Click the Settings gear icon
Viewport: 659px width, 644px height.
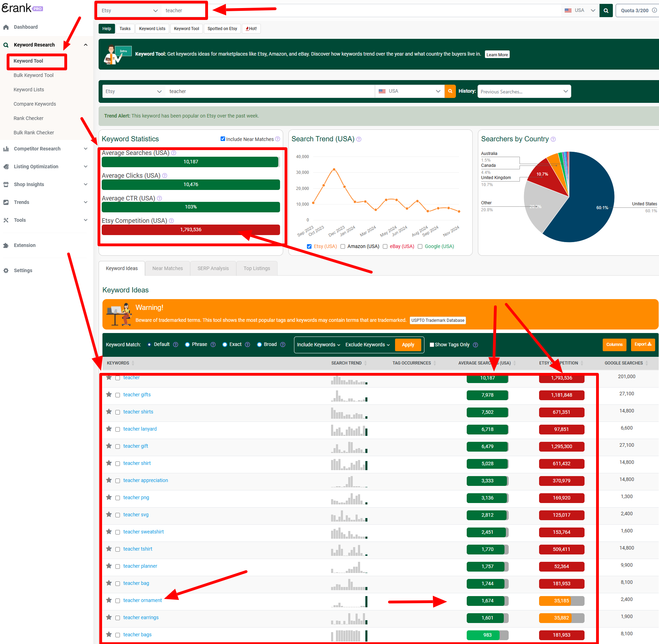6,270
